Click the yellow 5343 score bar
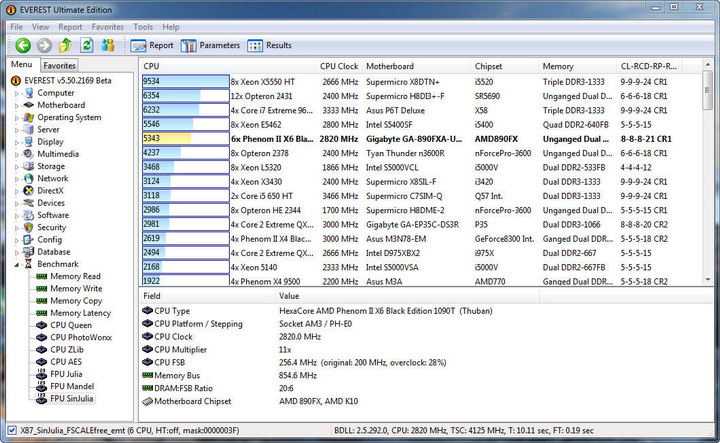720x443 pixels. [x=186, y=139]
